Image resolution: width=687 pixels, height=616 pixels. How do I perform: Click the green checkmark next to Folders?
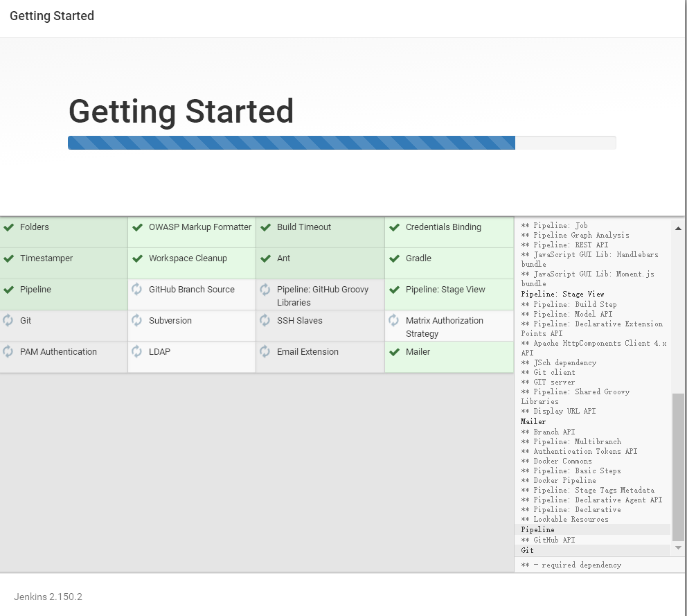tap(9, 227)
